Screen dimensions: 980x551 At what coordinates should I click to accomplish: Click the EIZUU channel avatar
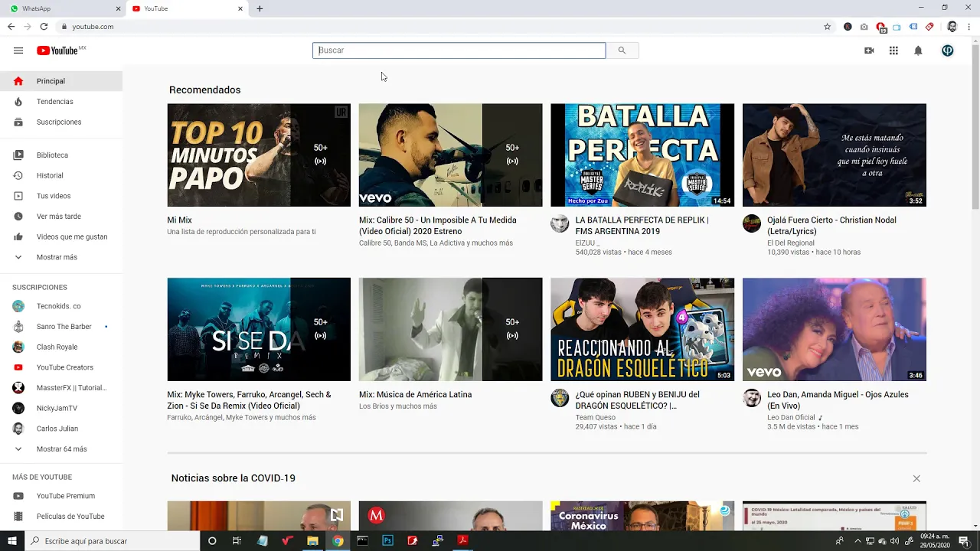[560, 223]
